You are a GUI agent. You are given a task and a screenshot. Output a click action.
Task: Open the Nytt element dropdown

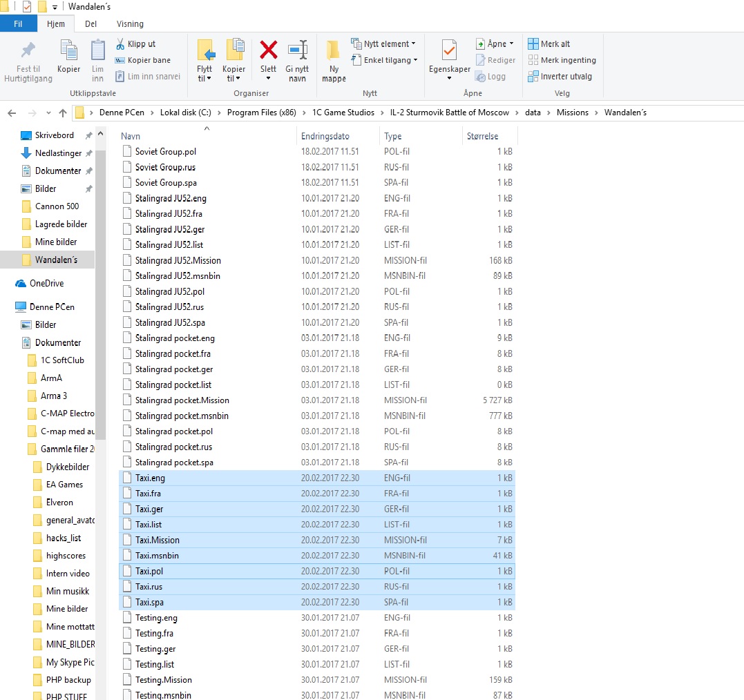pos(384,43)
